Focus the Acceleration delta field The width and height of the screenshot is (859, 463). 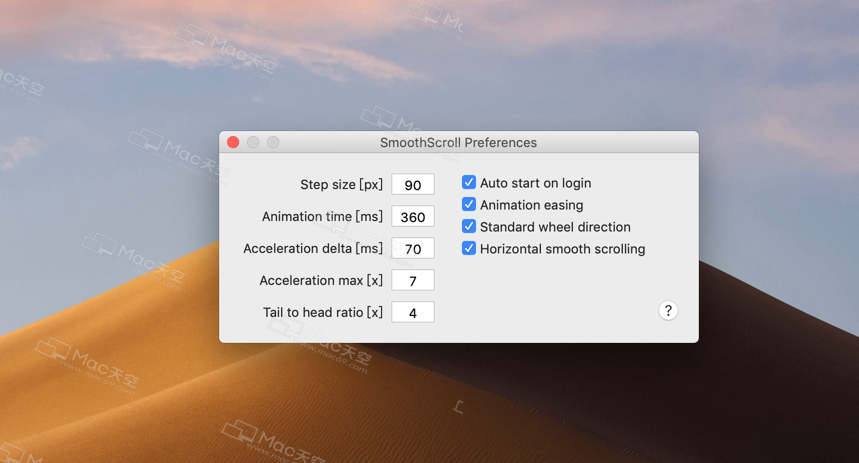pyautogui.click(x=413, y=248)
